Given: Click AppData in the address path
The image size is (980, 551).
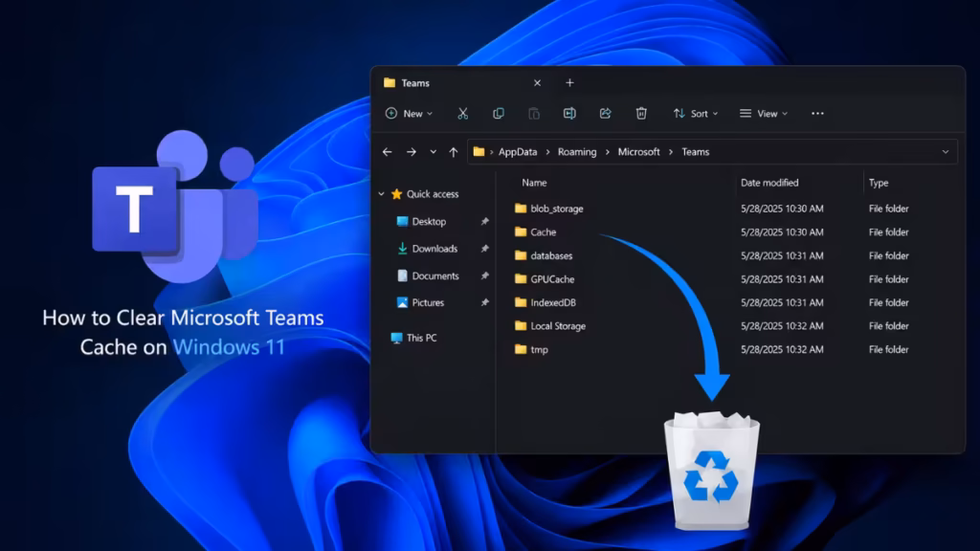Looking at the screenshot, I should point(518,152).
